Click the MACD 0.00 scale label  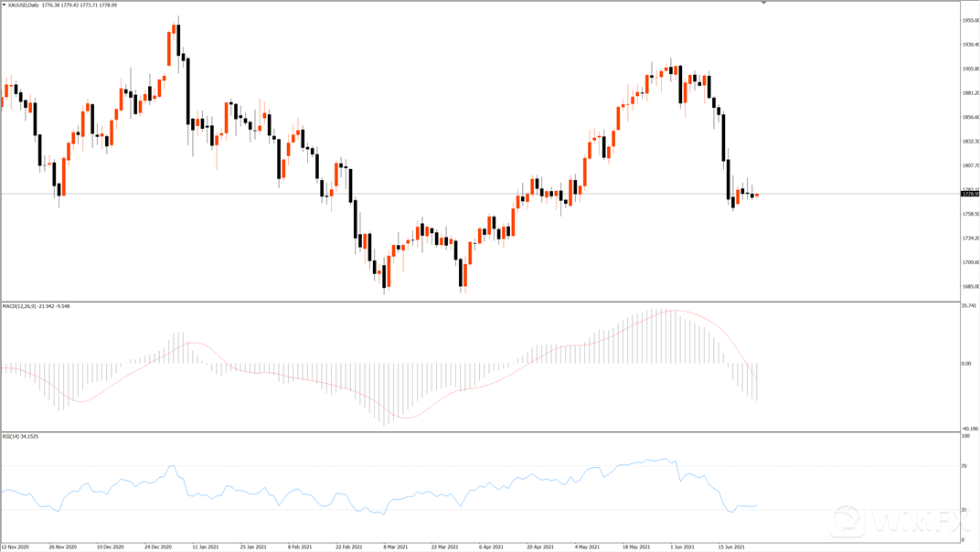(x=967, y=364)
